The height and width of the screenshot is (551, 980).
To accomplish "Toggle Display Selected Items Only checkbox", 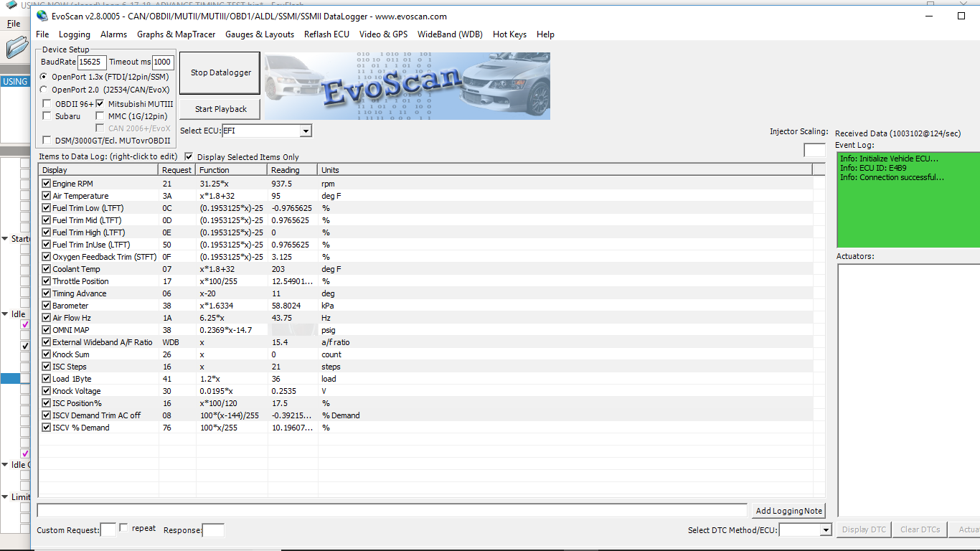I will point(189,156).
